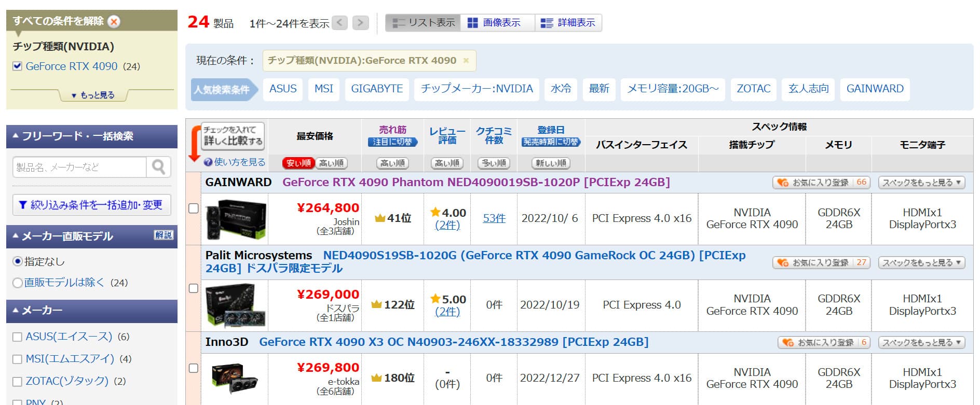
Task: Tick compare checkbox for GAINWARD Phantom card
Action: click(x=194, y=208)
